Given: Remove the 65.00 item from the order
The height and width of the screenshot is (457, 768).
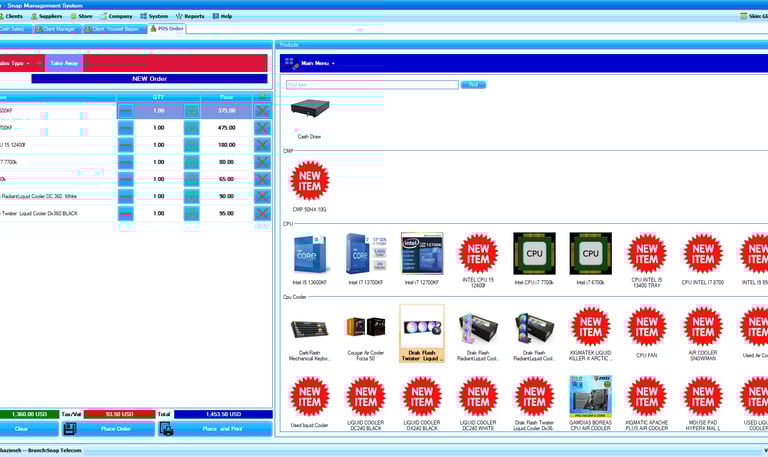Looking at the screenshot, I should coord(263,179).
